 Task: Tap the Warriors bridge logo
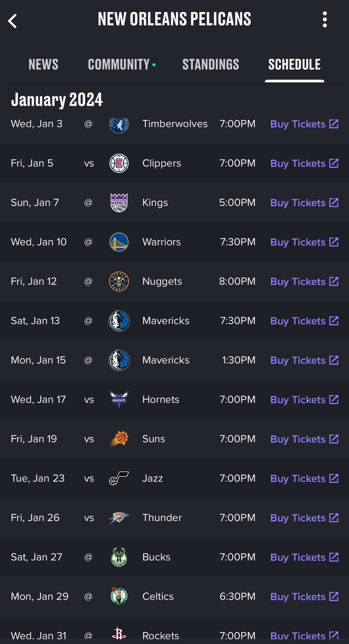(x=119, y=242)
